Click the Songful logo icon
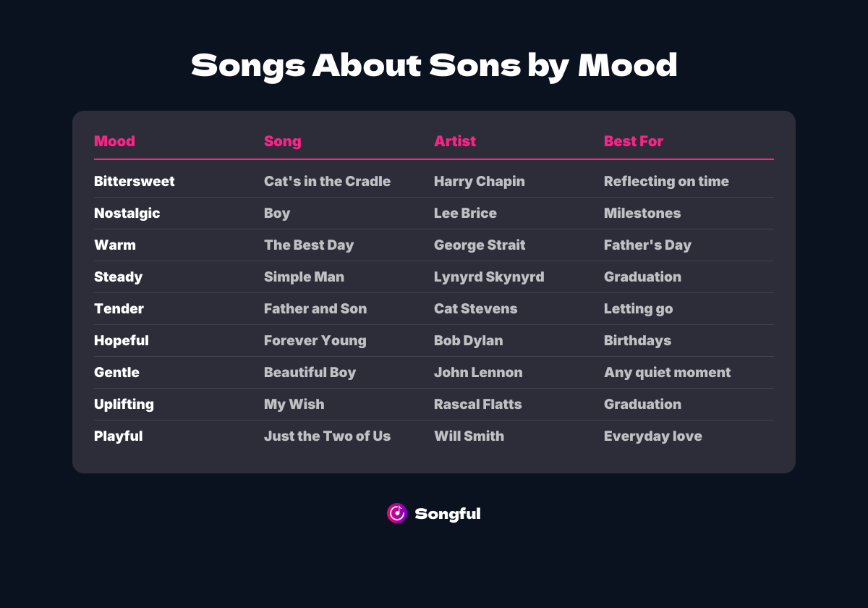The height and width of the screenshot is (608, 868). point(396,513)
